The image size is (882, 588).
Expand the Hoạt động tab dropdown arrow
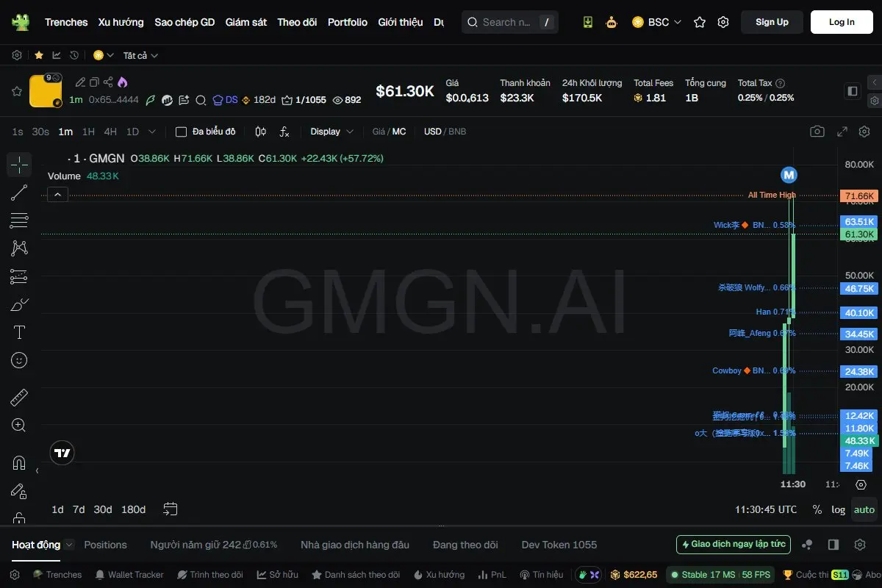[x=69, y=545]
